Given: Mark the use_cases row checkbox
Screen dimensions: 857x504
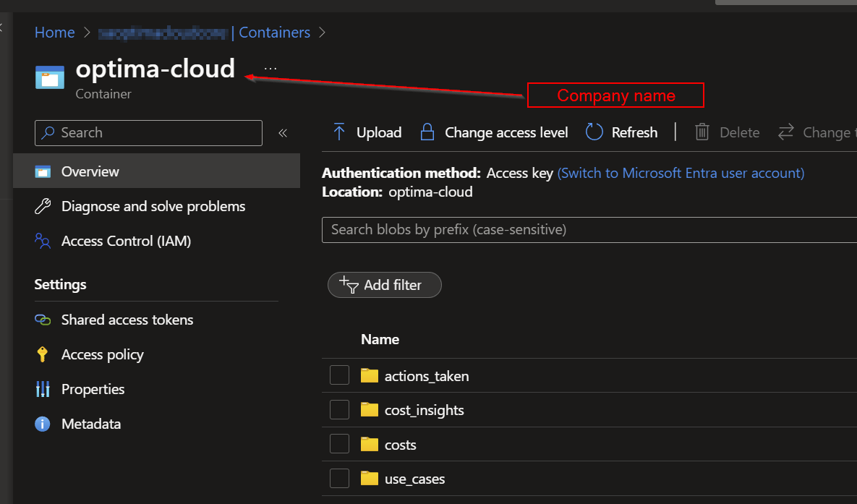Looking at the screenshot, I should pos(339,479).
